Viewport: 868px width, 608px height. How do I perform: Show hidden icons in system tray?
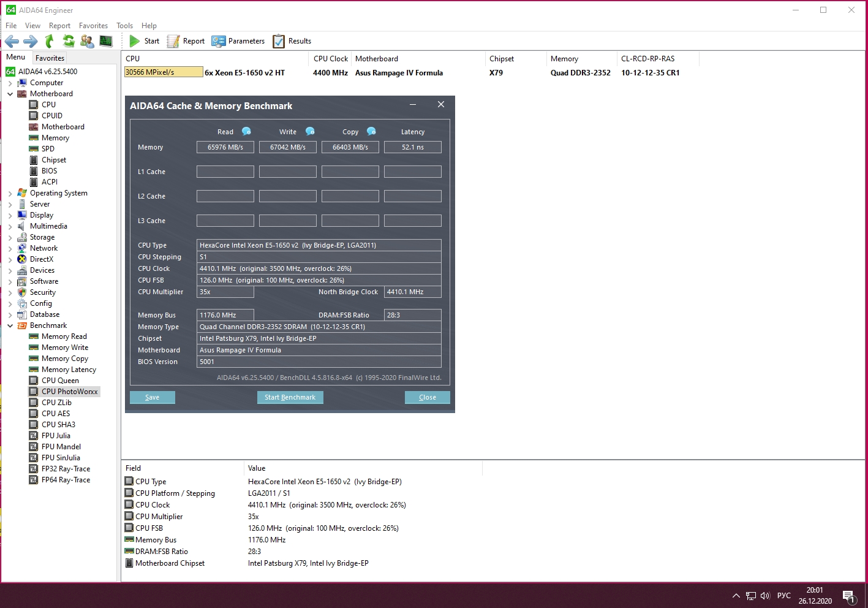(736, 595)
